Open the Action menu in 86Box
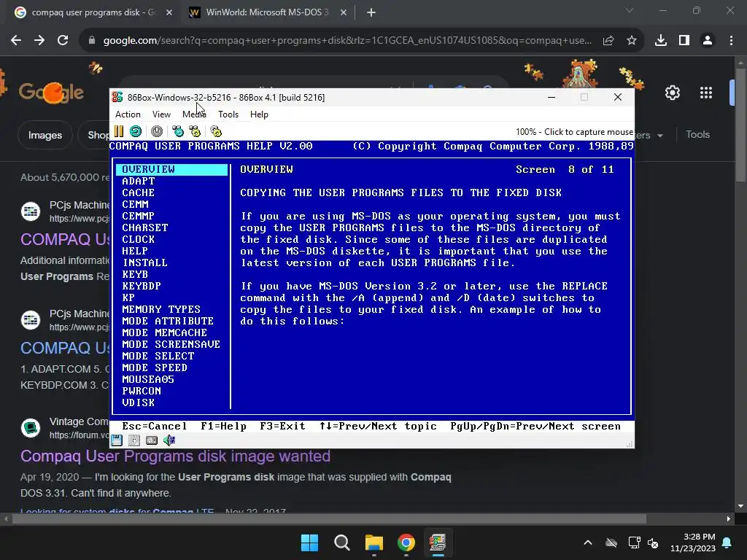The width and height of the screenshot is (747, 560). [128, 114]
